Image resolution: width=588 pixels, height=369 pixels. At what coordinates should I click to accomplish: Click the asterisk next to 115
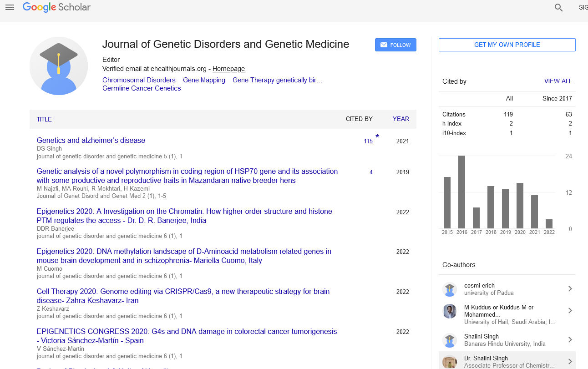click(x=377, y=136)
